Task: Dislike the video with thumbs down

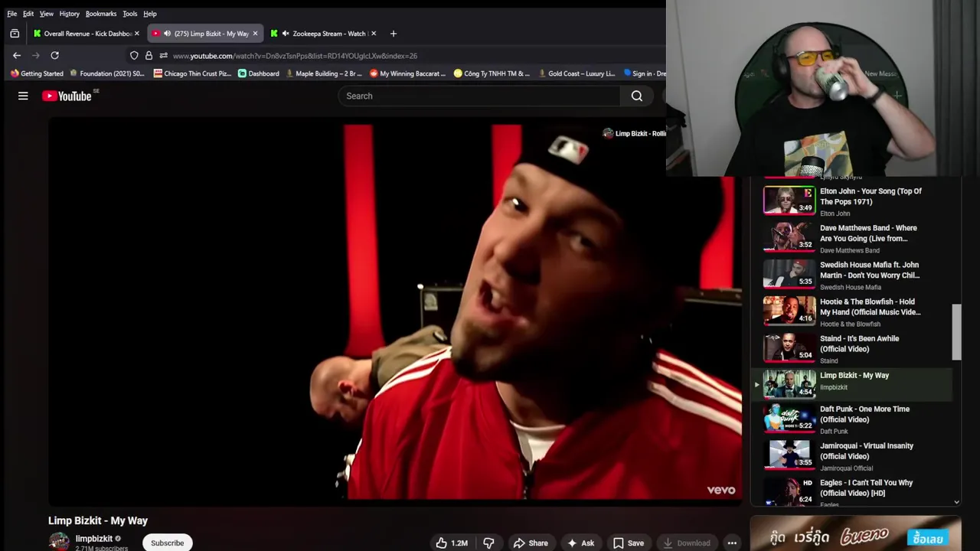Action: pos(488,543)
